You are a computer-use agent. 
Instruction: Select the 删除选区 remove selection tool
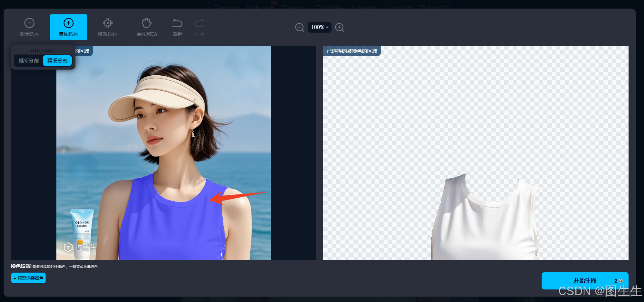pos(29,27)
